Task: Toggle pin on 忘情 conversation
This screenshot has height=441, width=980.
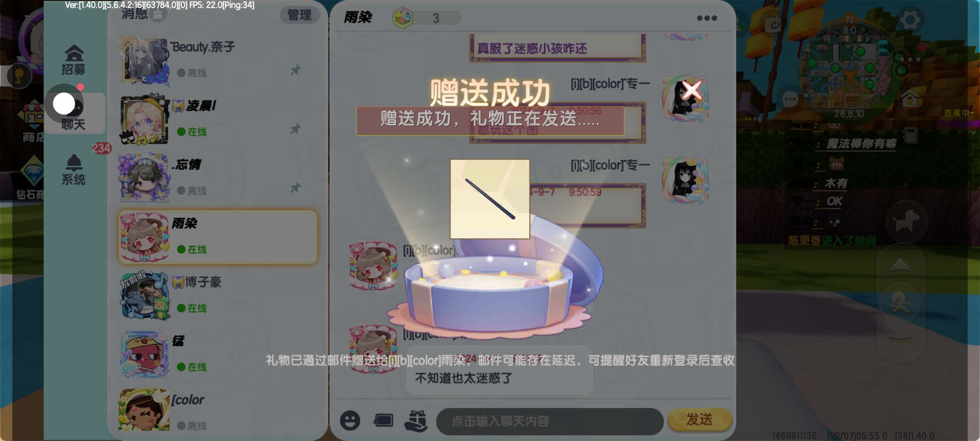Action: 296,188
